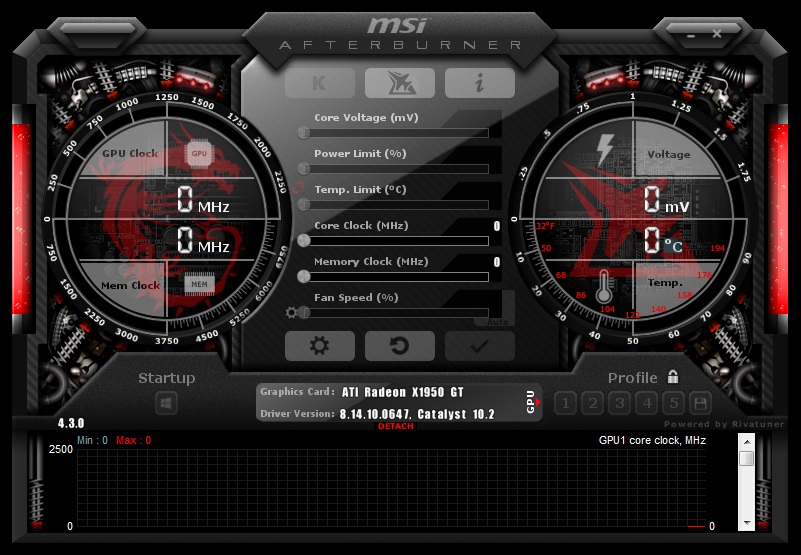801x555 pixels.
Task: Select profile slot 4
Action: coord(647,404)
